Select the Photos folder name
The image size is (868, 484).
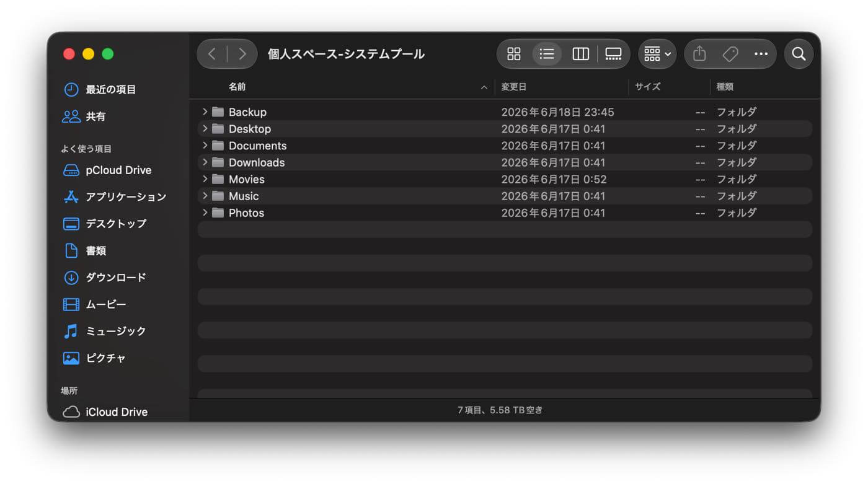click(x=246, y=213)
